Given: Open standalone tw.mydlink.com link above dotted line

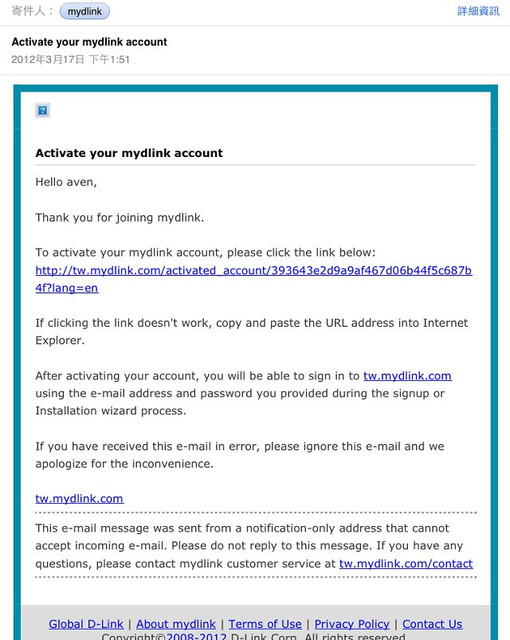Looking at the screenshot, I should coord(79,498).
